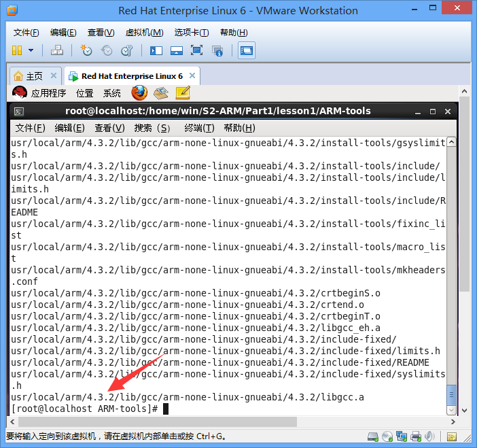The height and width of the screenshot is (448, 477).
Task: Close the terminal window
Action: (448, 111)
